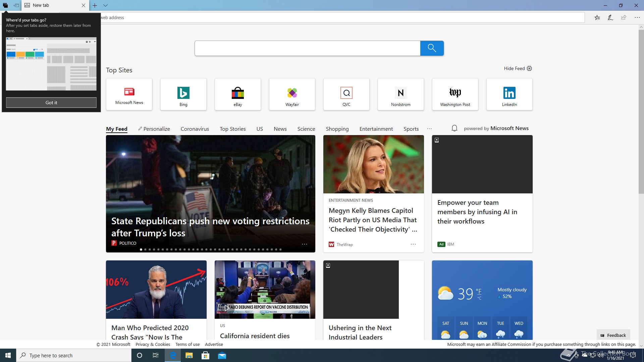Open Microsoft News top site tile
644x362 pixels.
[x=129, y=94]
